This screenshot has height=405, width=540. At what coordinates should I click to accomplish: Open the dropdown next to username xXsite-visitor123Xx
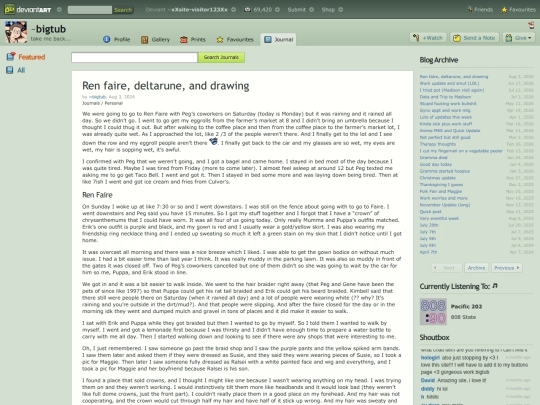click(233, 10)
